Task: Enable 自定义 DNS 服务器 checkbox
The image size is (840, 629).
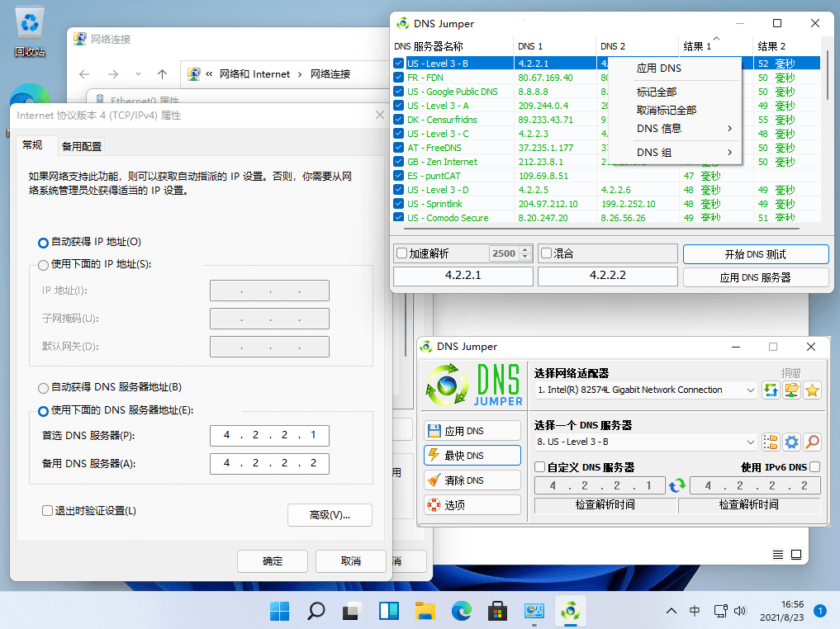Action: (x=540, y=467)
